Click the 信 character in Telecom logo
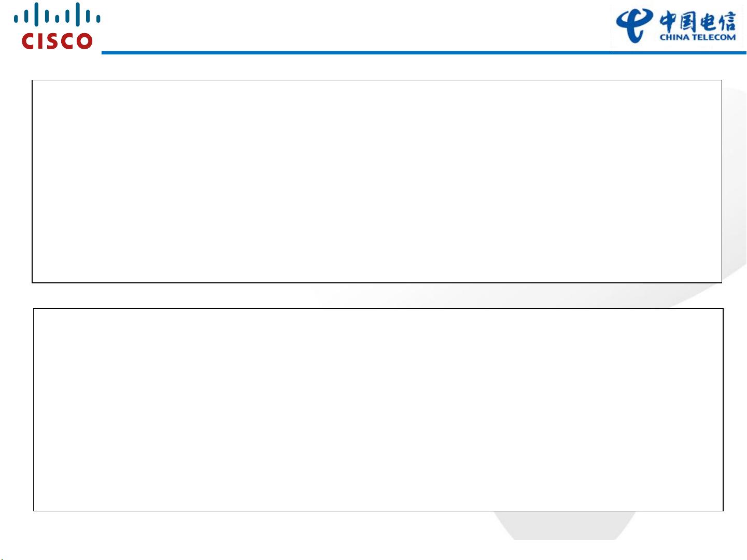This screenshot has height=560, width=747. pyautogui.click(x=727, y=22)
